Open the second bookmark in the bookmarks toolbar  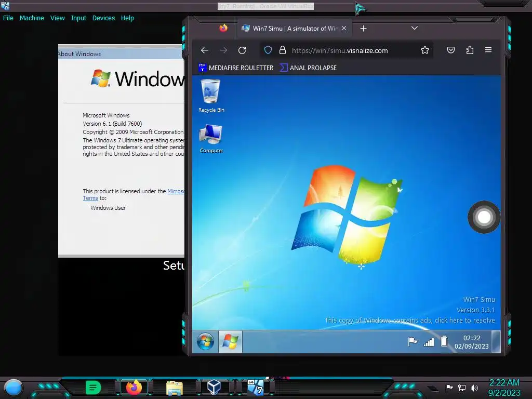(308, 68)
